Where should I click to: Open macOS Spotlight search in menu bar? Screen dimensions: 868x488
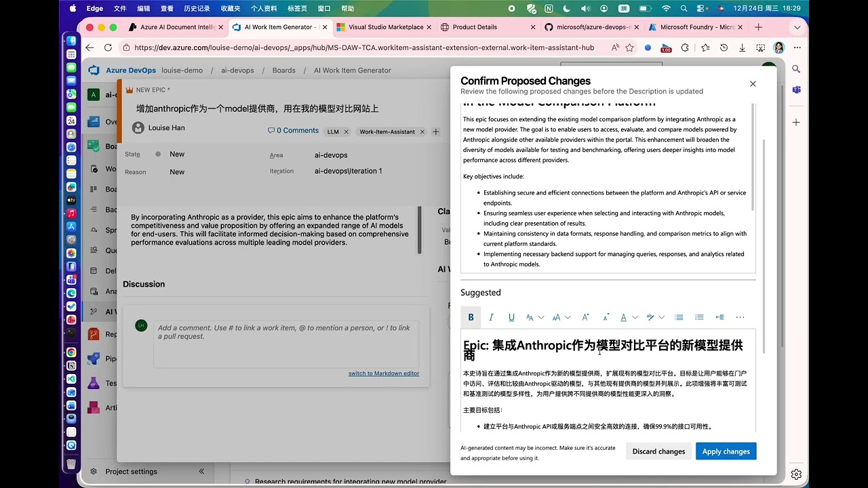(684, 8)
